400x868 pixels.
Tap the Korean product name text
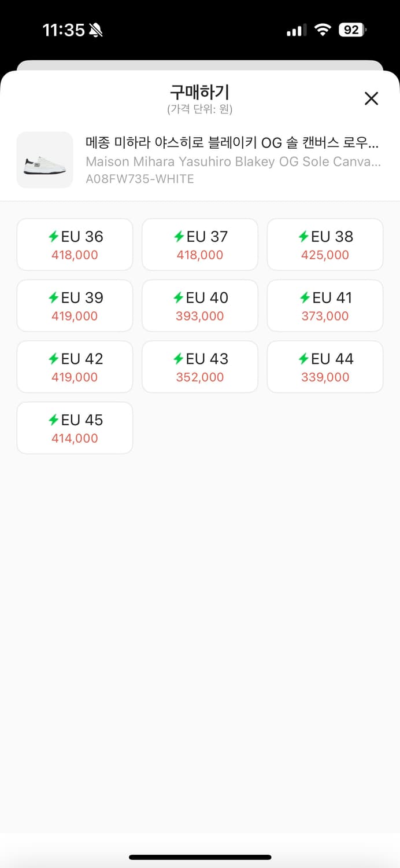tap(232, 142)
